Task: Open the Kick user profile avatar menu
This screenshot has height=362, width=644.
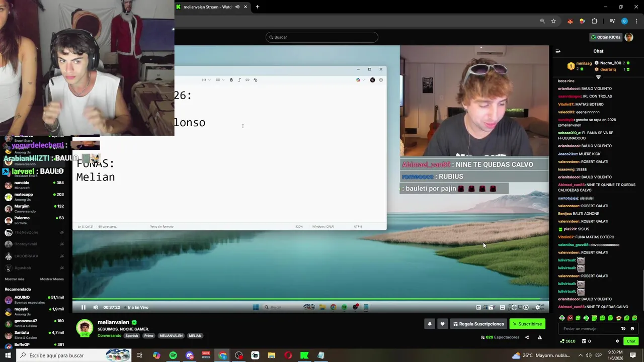Action: 629,37
